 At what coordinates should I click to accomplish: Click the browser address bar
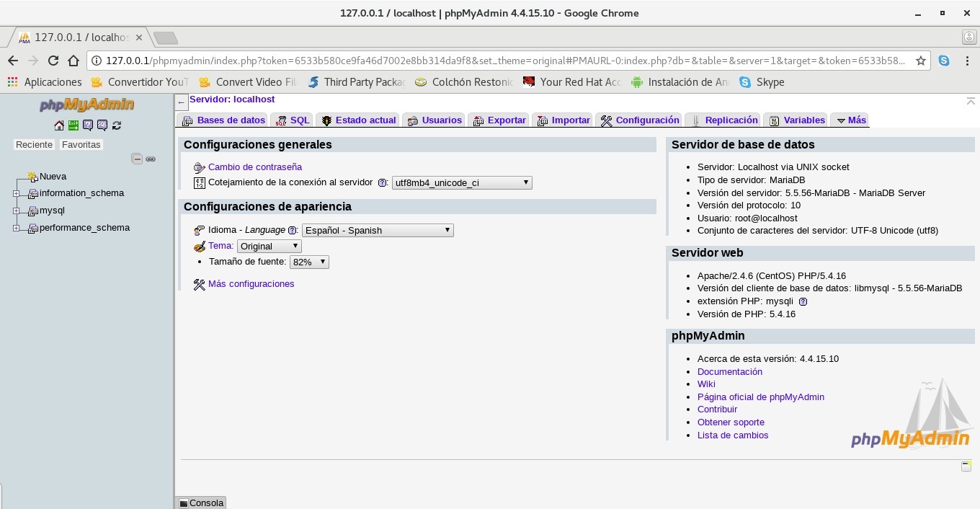coord(504,61)
